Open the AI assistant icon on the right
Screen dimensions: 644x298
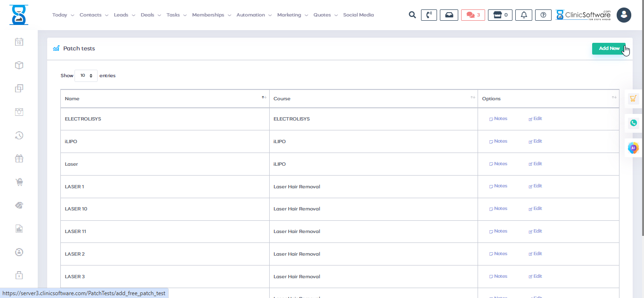click(633, 147)
